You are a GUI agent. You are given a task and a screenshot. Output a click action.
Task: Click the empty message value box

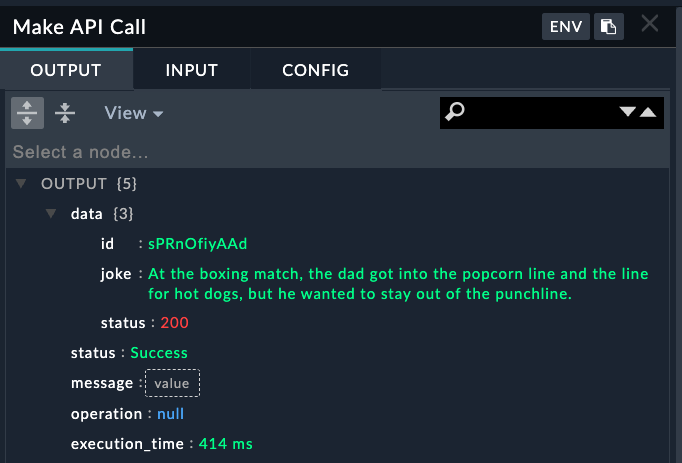(x=172, y=383)
